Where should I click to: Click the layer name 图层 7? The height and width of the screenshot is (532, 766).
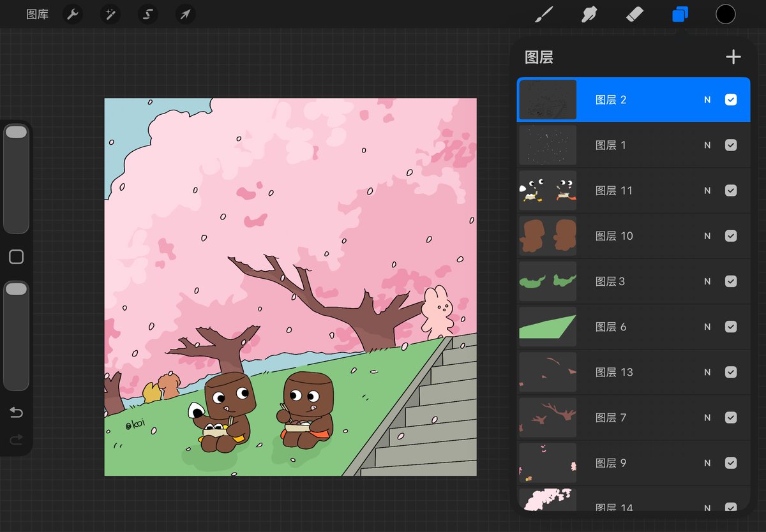pyautogui.click(x=611, y=417)
